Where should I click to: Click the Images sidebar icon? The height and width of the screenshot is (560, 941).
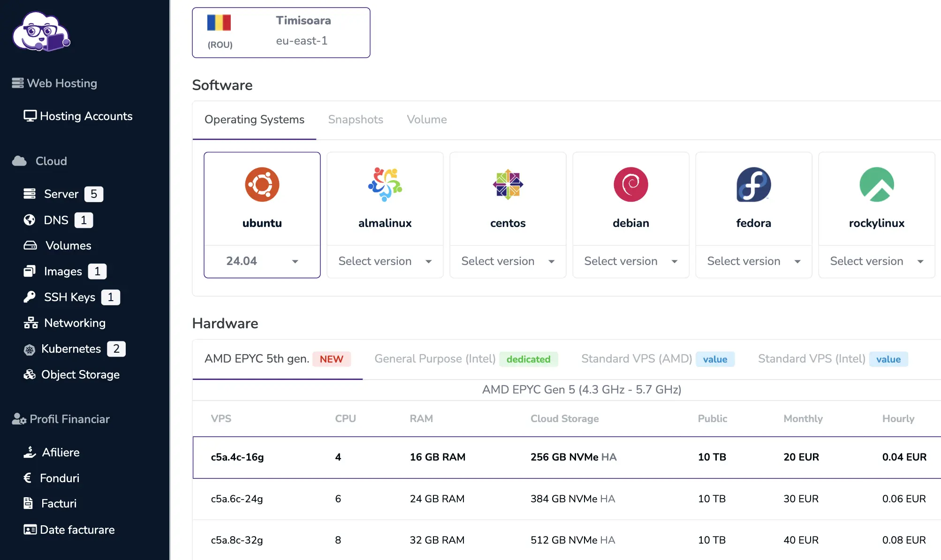[30, 271]
